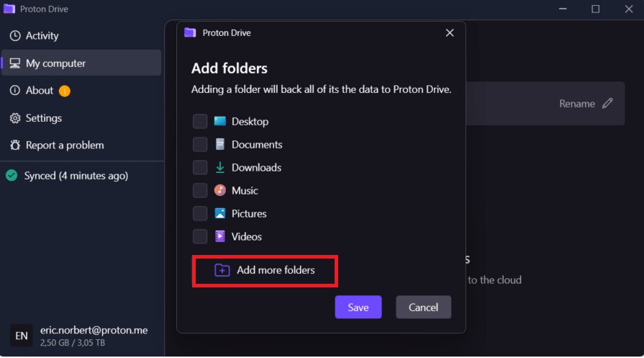Close the Add folders dialog with X
Screen dimensions: 644x358
[x=450, y=33]
